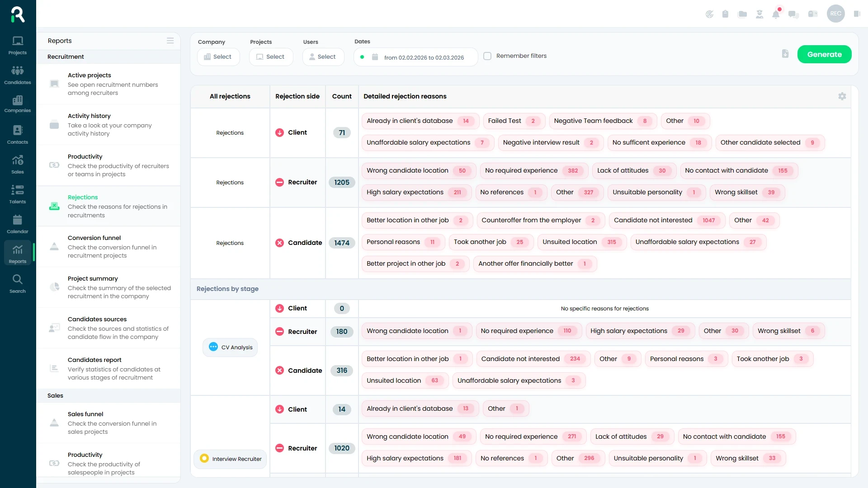This screenshot has height=488, width=868.
Task: Open the Users Select dropdown
Action: click(323, 57)
